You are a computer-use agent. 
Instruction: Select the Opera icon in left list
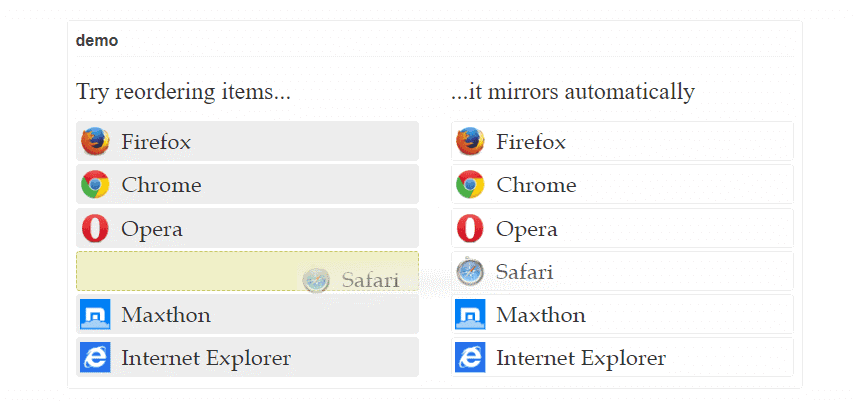coord(95,228)
